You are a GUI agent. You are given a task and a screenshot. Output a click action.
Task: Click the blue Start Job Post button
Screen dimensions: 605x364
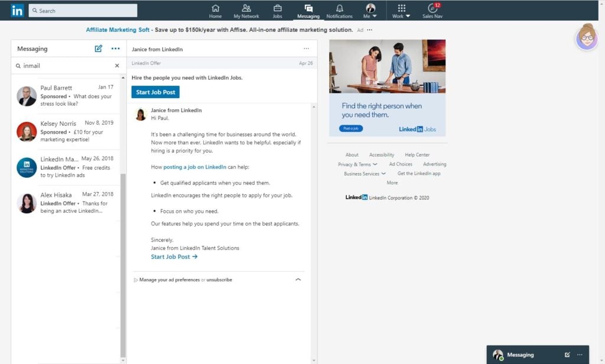(x=155, y=92)
